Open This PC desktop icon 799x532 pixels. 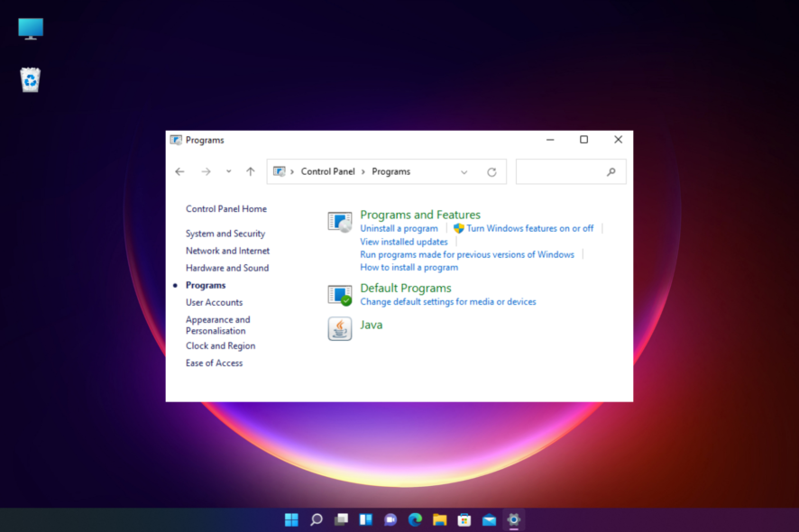[x=31, y=29]
